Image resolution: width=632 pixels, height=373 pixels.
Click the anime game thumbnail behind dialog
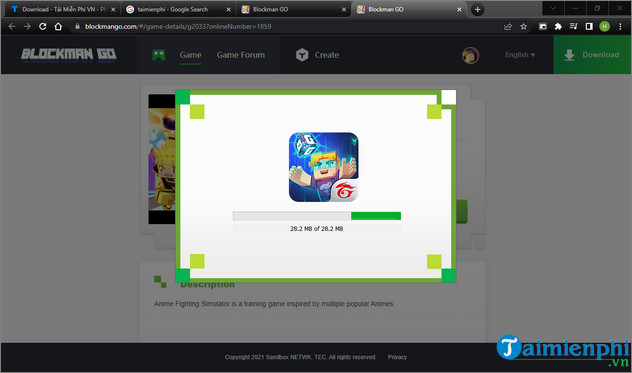[162, 159]
